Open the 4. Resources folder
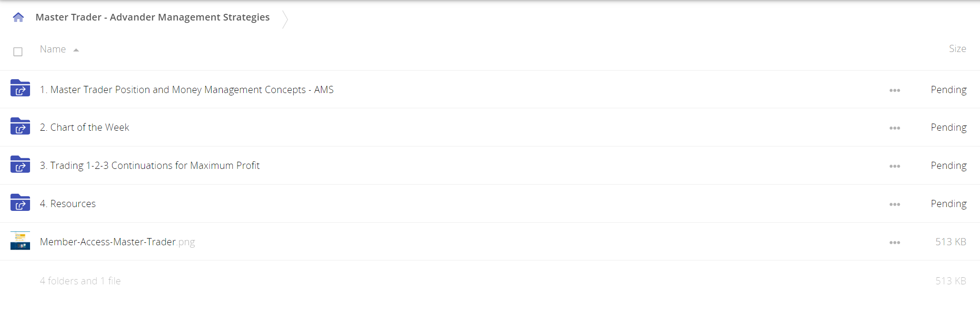 coord(68,204)
